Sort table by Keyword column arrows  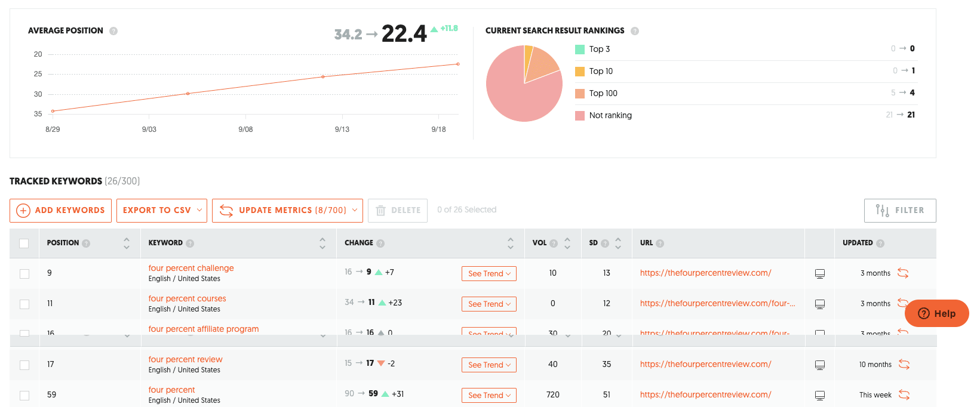pyautogui.click(x=322, y=243)
